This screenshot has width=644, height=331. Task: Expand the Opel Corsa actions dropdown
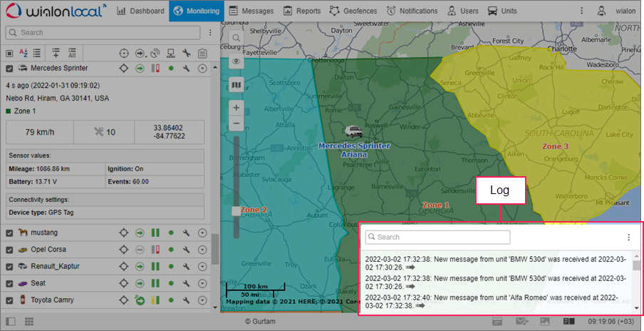(202, 250)
